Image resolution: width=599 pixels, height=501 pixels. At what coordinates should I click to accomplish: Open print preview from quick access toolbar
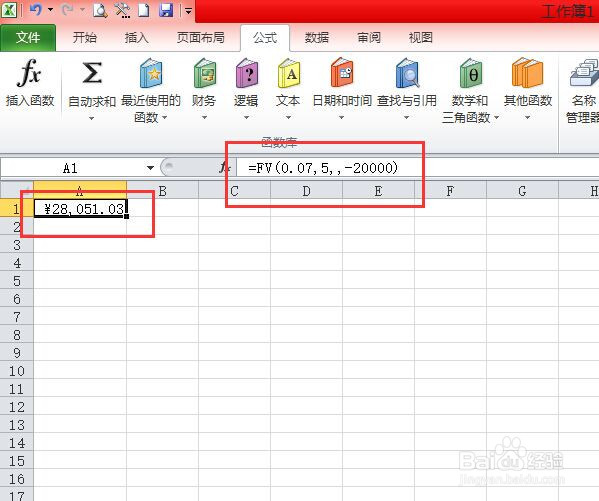tap(100, 10)
